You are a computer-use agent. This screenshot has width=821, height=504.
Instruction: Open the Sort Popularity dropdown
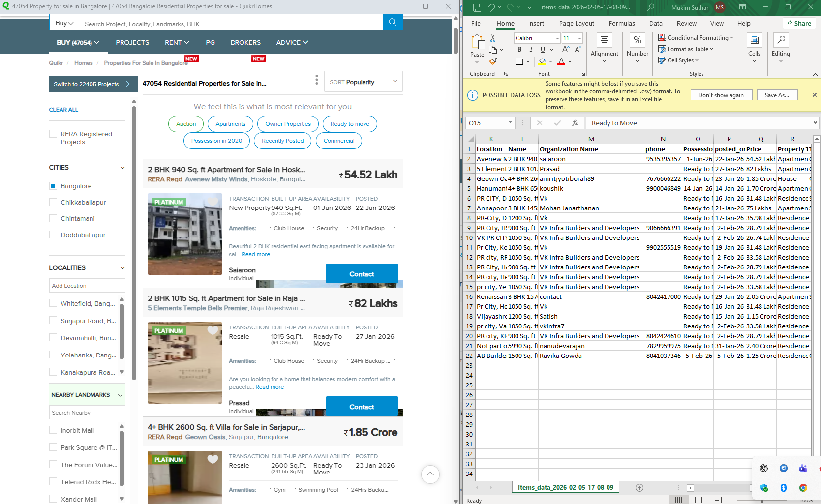tap(364, 82)
